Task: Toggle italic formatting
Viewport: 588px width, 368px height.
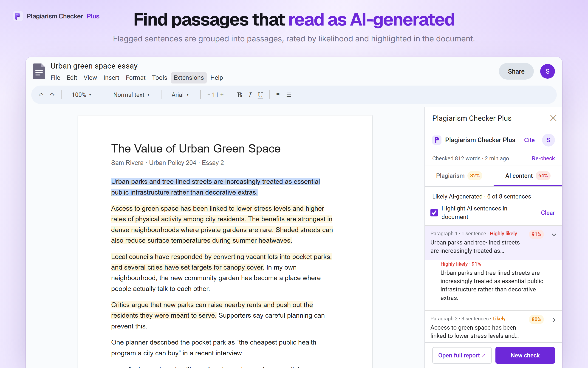Action: [x=250, y=95]
